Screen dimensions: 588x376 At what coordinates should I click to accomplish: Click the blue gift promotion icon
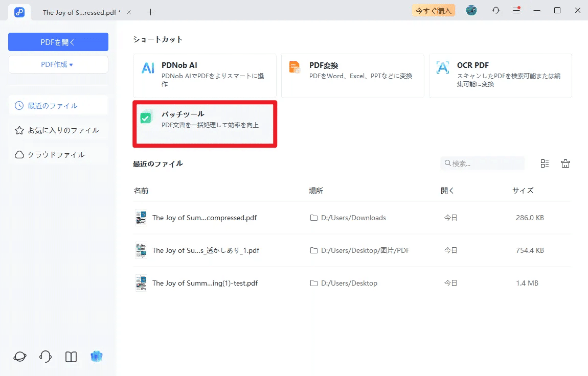(96, 357)
